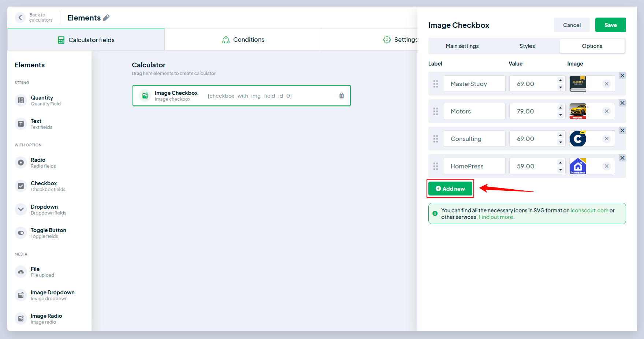Image resolution: width=644 pixels, height=339 pixels.
Task: Choose the File upload element
Action: (35, 272)
